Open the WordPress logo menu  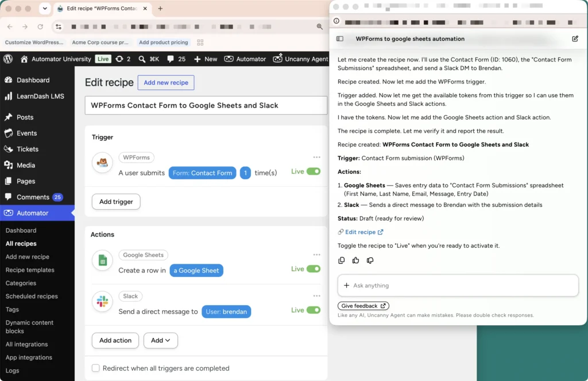8,59
